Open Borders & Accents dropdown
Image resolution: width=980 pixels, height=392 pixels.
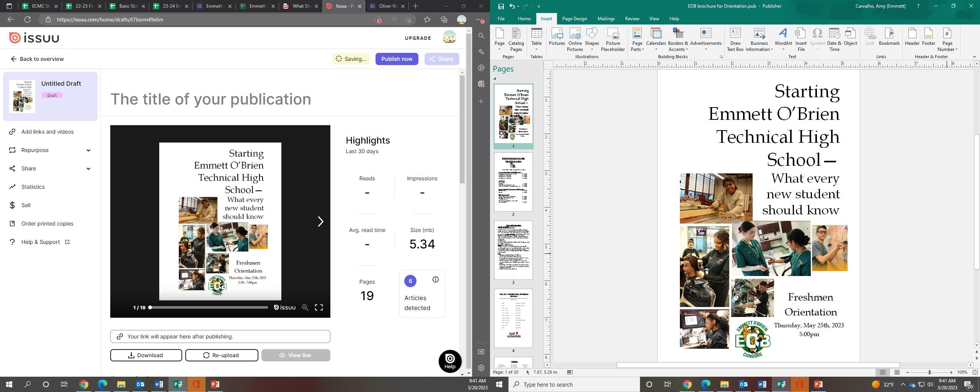[x=678, y=39]
